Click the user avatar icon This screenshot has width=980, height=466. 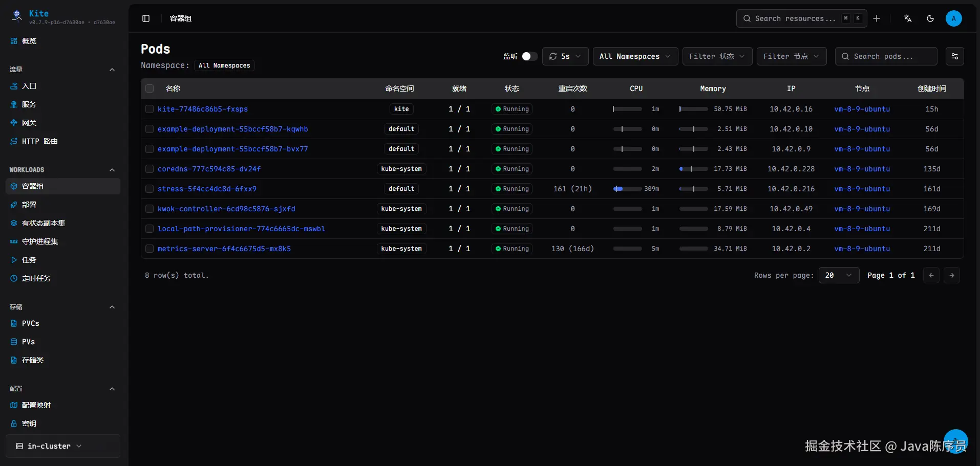pyautogui.click(x=953, y=18)
